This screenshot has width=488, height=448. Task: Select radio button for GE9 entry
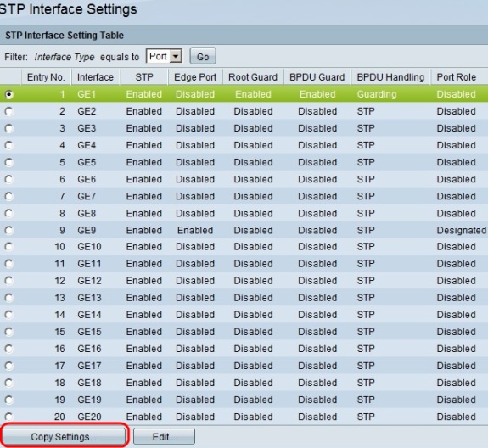9,230
